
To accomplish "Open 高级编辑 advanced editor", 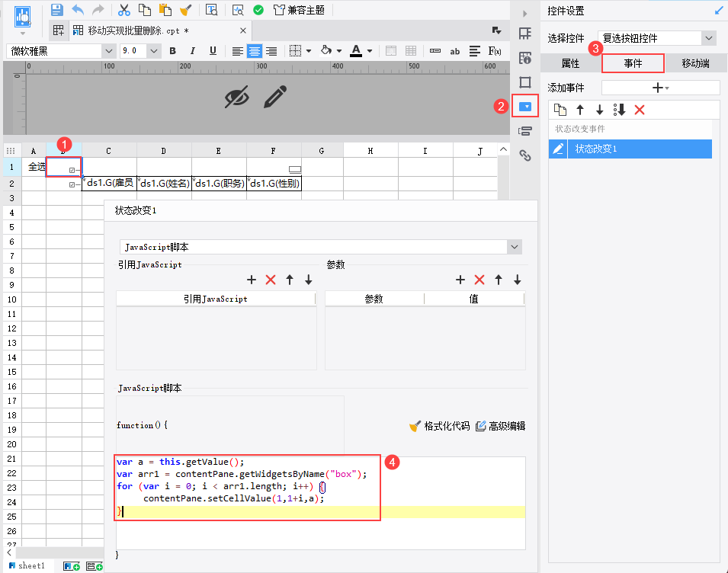I will [x=501, y=426].
